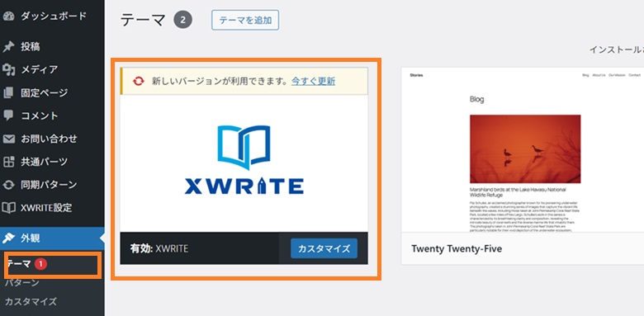Click the red update icon in notice
The image size is (644, 316).
(139, 81)
